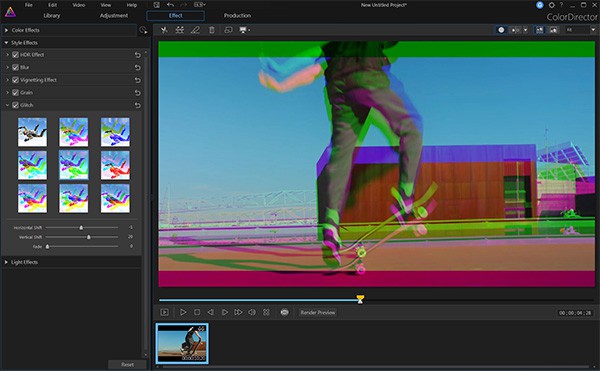
Task: Click the Fade slider handle
Action: [47, 247]
